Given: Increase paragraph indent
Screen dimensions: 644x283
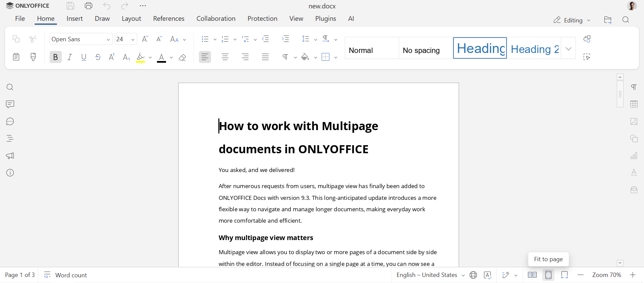Looking at the screenshot, I should click(285, 39).
